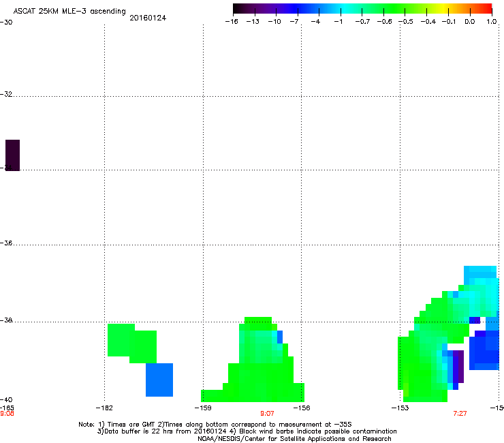Viewport: 504px width, 443px height.
Task: Click the dark purple data block near latitude -34
Action: click(12, 155)
